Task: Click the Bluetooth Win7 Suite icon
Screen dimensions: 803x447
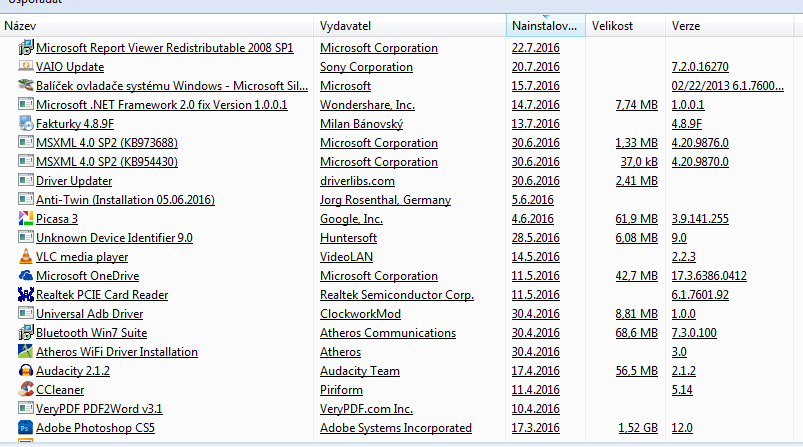Action: pos(26,332)
